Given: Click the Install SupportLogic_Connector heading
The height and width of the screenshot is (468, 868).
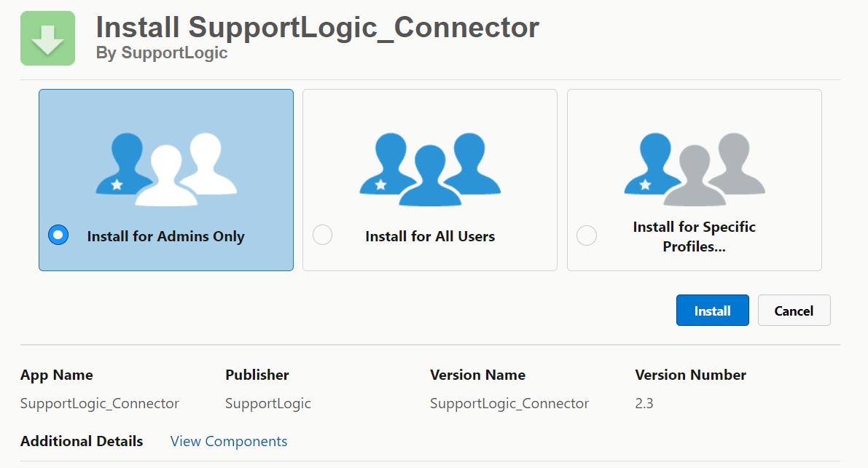Looking at the screenshot, I should point(317,27).
